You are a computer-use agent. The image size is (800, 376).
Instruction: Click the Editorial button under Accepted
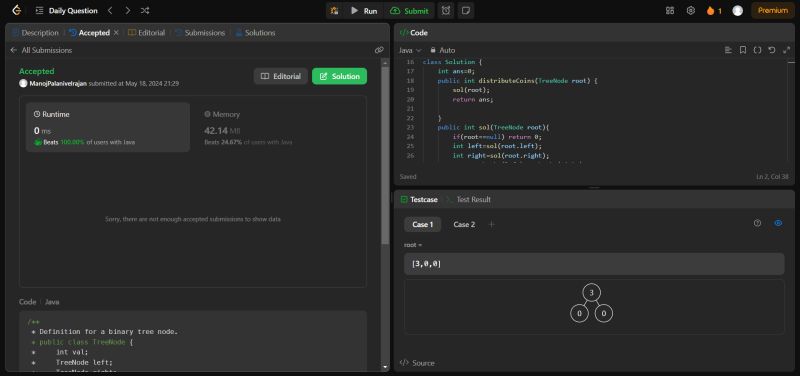tap(281, 76)
